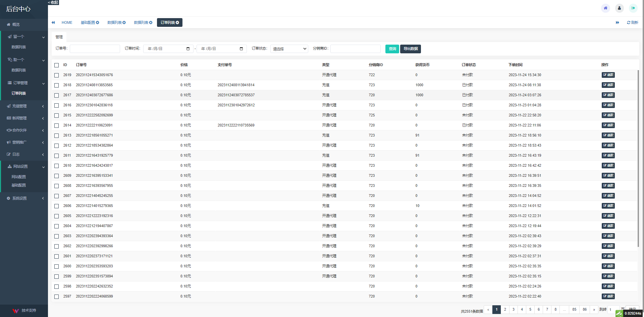Screen dimensions: 644x317
Task: Click the 订单号 input field
Action: coord(95,49)
